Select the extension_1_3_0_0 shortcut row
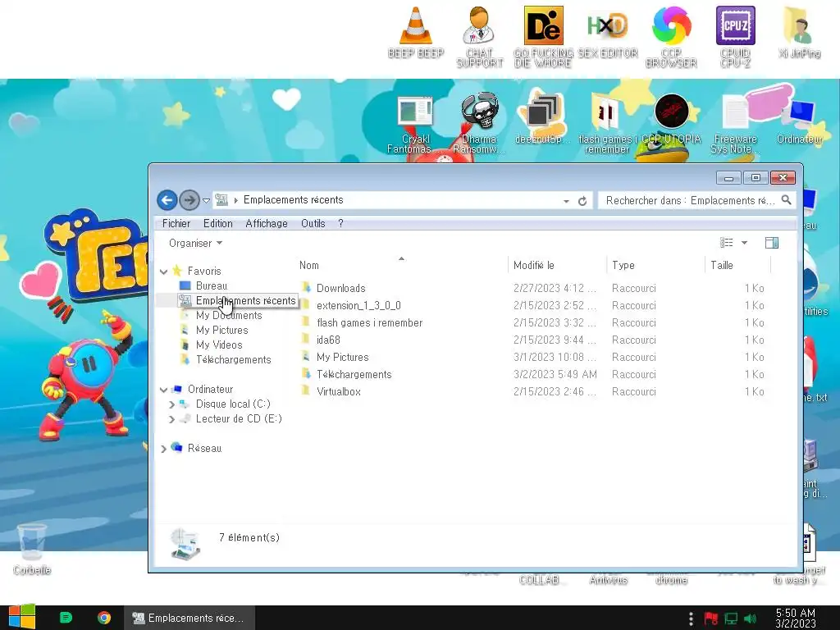This screenshot has width=840, height=630. tap(533, 305)
